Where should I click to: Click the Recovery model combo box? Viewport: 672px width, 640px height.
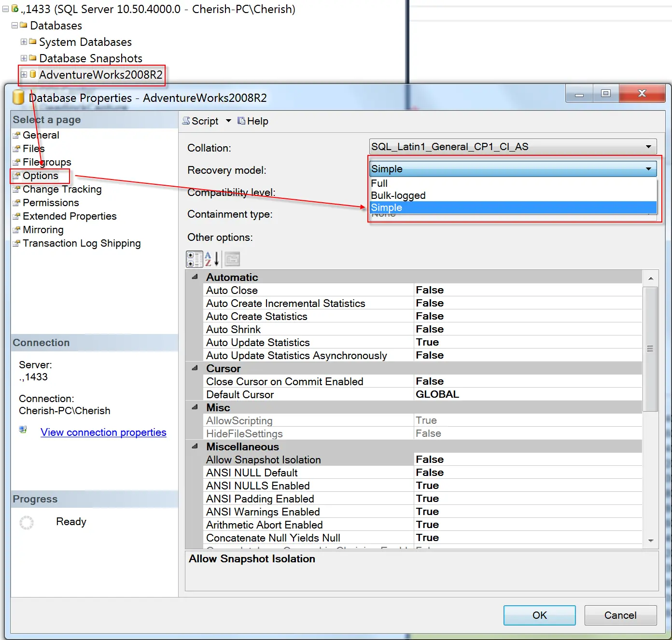[x=513, y=168]
